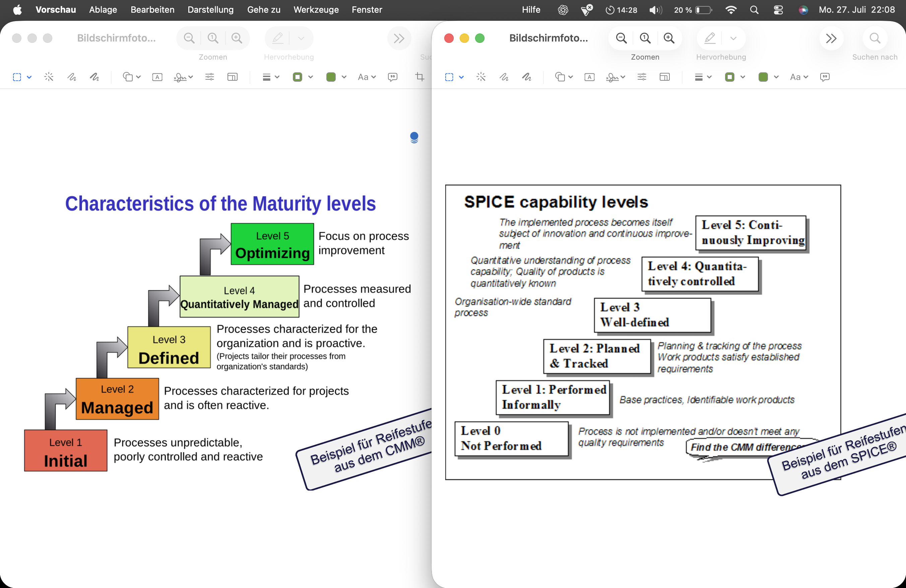Select border color swatch in right window

coord(730,77)
